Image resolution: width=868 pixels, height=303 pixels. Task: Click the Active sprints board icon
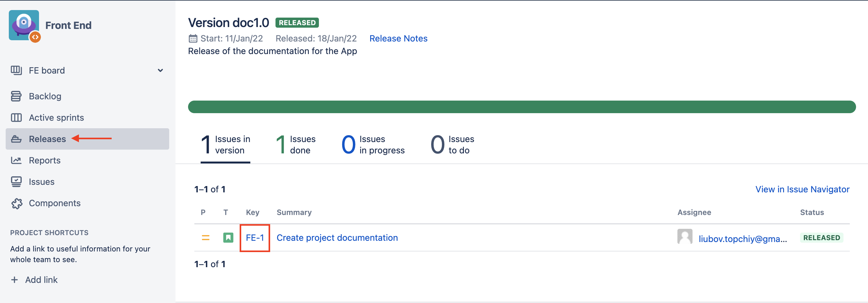click(16, 118)
